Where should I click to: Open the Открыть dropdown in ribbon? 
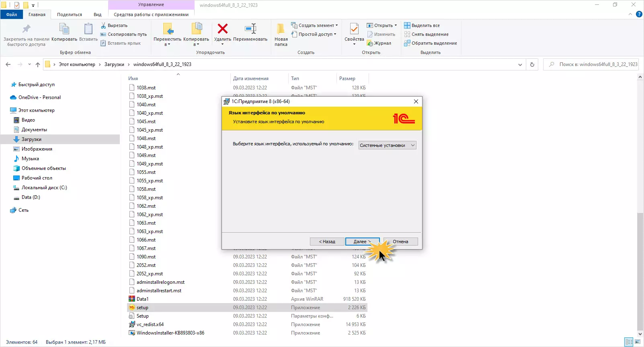382,25
